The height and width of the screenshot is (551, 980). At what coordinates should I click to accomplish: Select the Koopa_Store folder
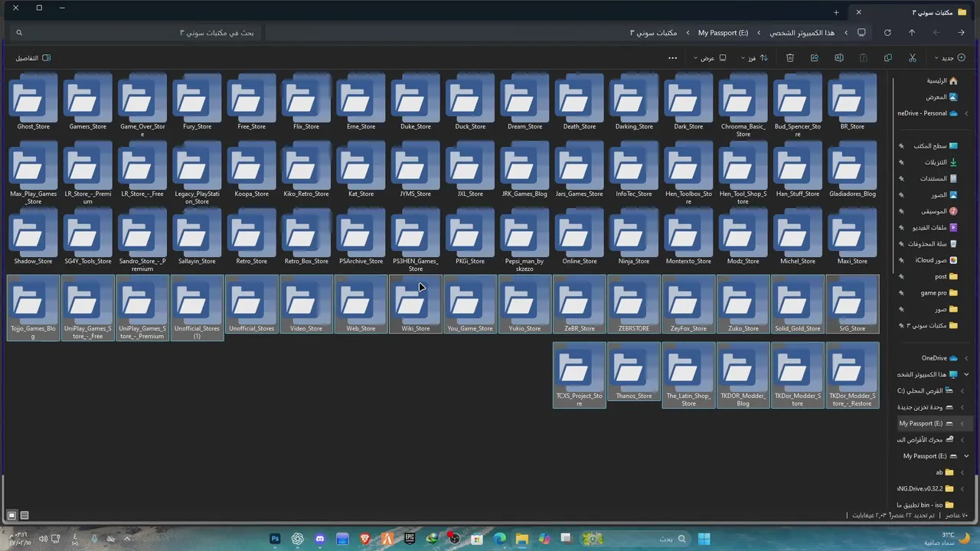point(251,170)
